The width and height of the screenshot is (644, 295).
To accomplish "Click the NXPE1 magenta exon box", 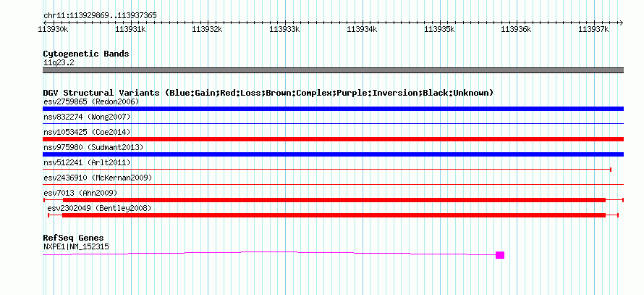I will point(500,255).
